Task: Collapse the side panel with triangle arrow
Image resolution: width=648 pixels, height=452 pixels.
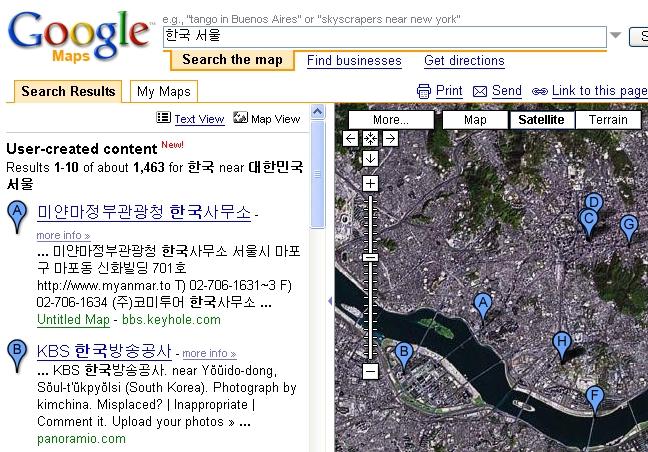Action: 330,301
